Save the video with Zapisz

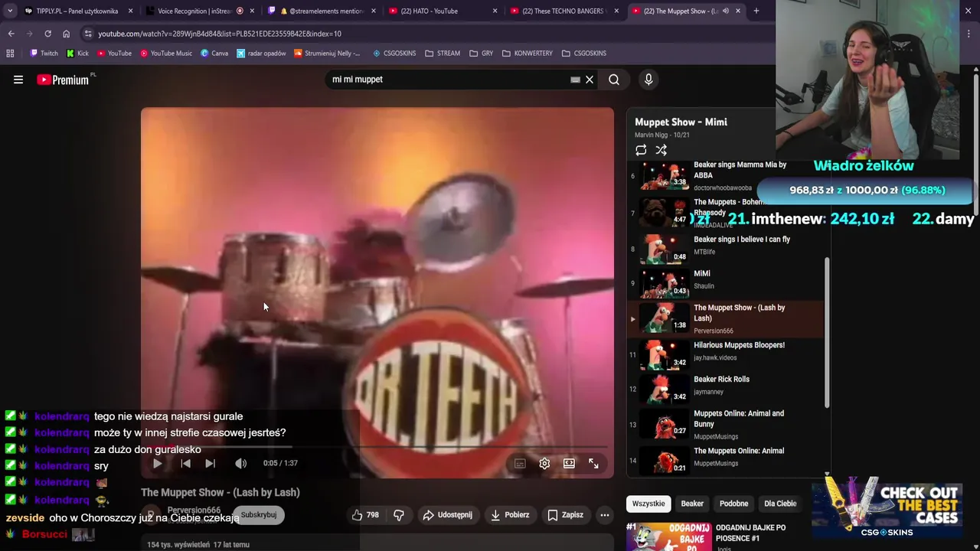565,515
